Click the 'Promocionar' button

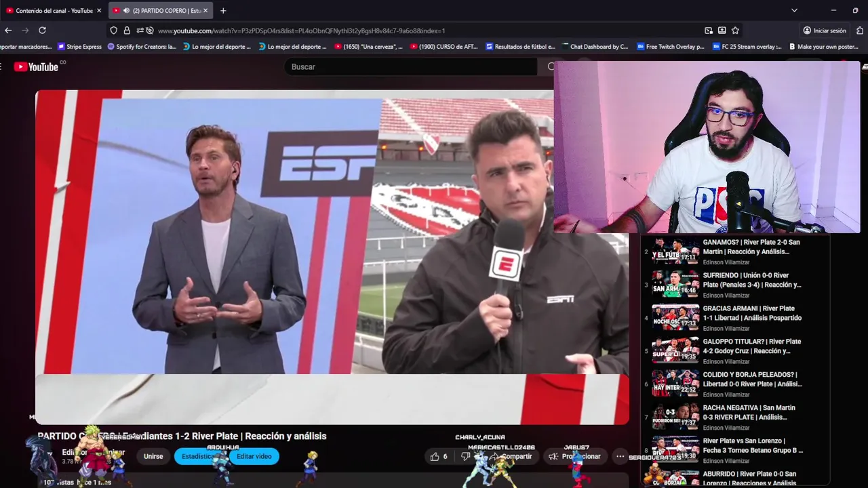pyautogui.click(x=575, y=456)
